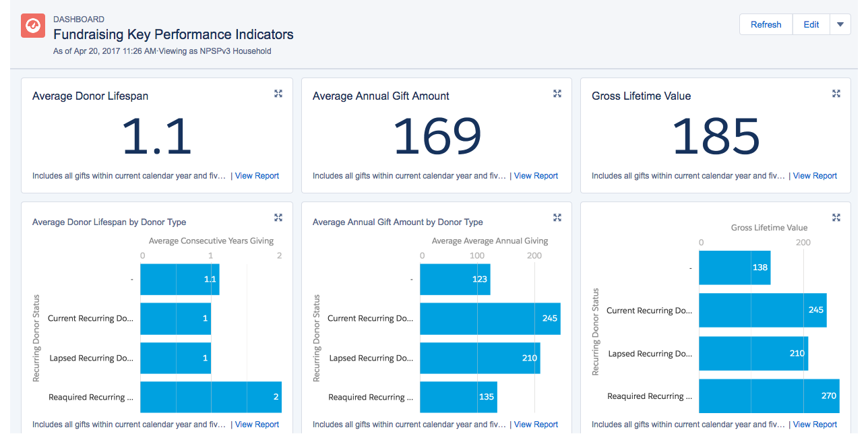Expand the Average Annual Gift Amount widget
Image resolution: width=868 pixels, height=434 pixels.
[x=557, y=94]
